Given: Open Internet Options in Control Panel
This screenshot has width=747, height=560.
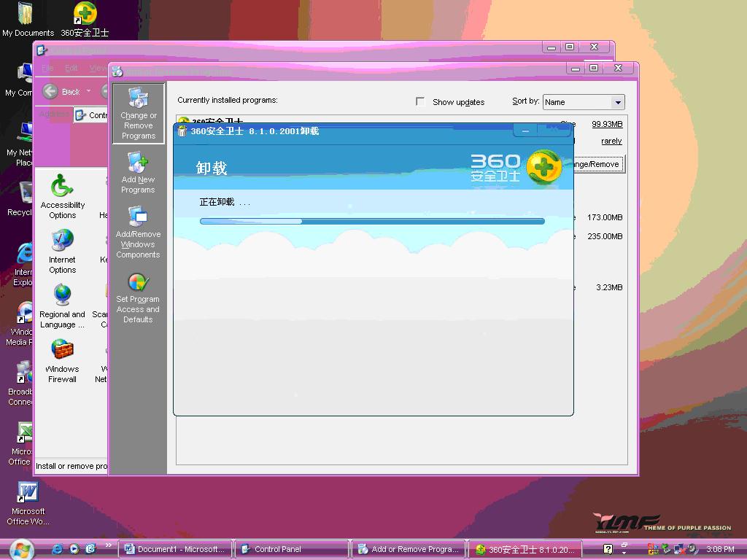Looking at the screenshot, I should click(x=63, y=251).
